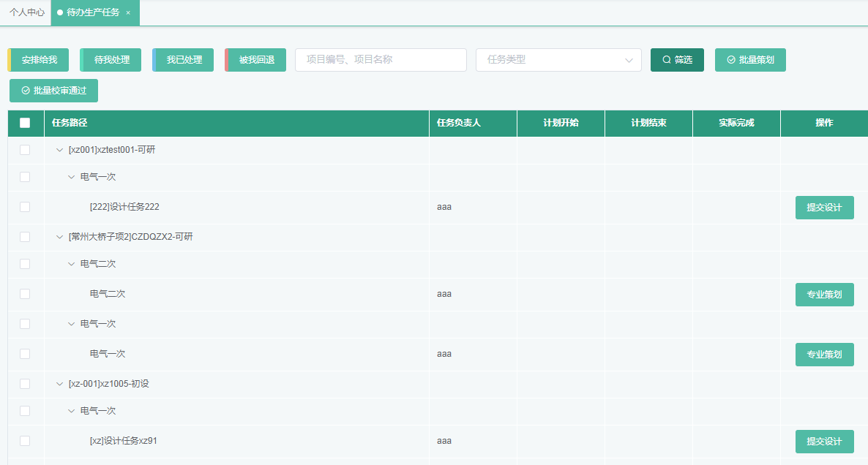Click the 批量校审通过 button
This screenshot has height=465, width=868.
pyautogui.click(x=53, y=91)
